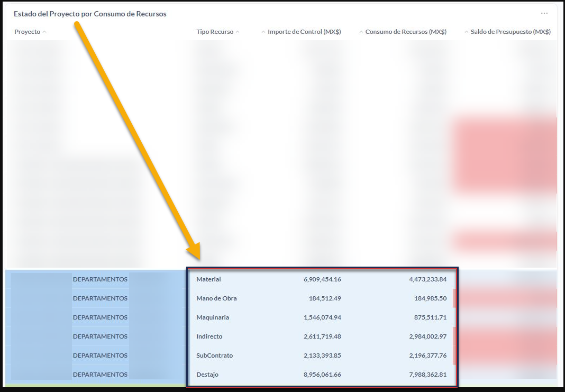Click the 6,909,454.16 control amount value

pyautogui.click(x=322, y=279)
